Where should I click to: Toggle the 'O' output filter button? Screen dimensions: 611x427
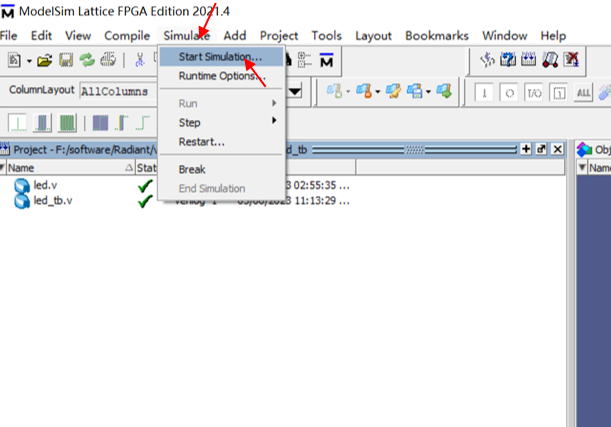coord(509,93)
